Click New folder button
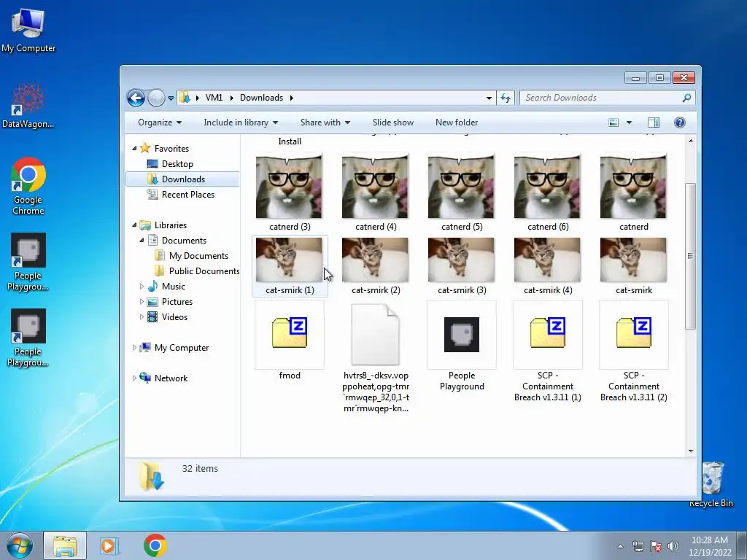 pos(457,122)
